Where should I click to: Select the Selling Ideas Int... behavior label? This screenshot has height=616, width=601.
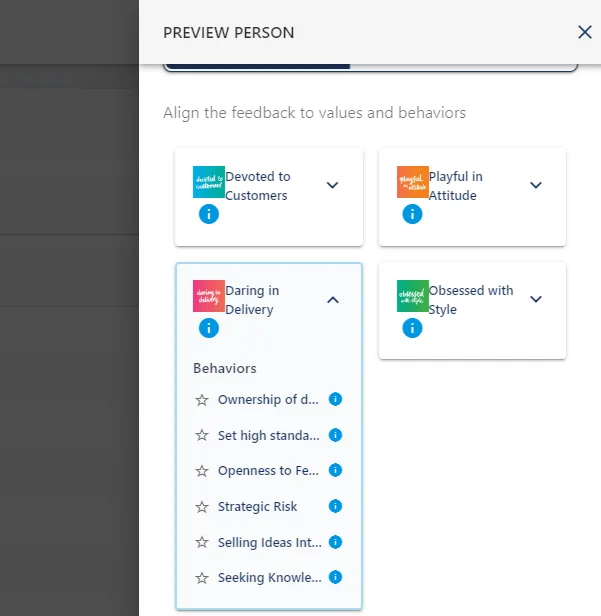(269, 543)
